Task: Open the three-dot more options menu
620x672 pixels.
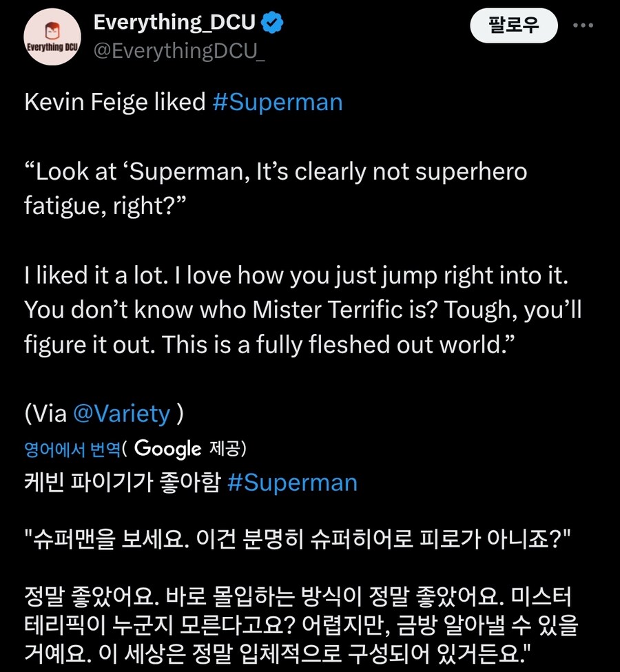Action: pyautogui.click(x=583, y=26)
